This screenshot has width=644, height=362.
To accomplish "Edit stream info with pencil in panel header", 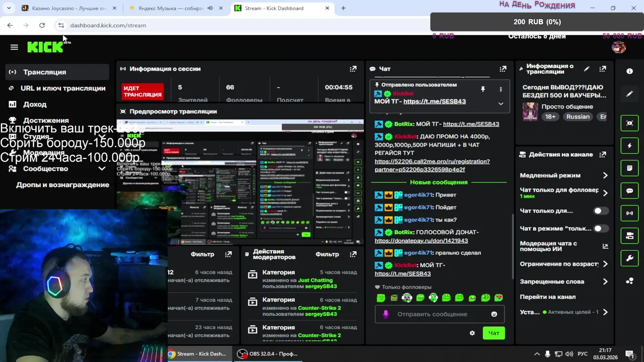I will [587, 69].
